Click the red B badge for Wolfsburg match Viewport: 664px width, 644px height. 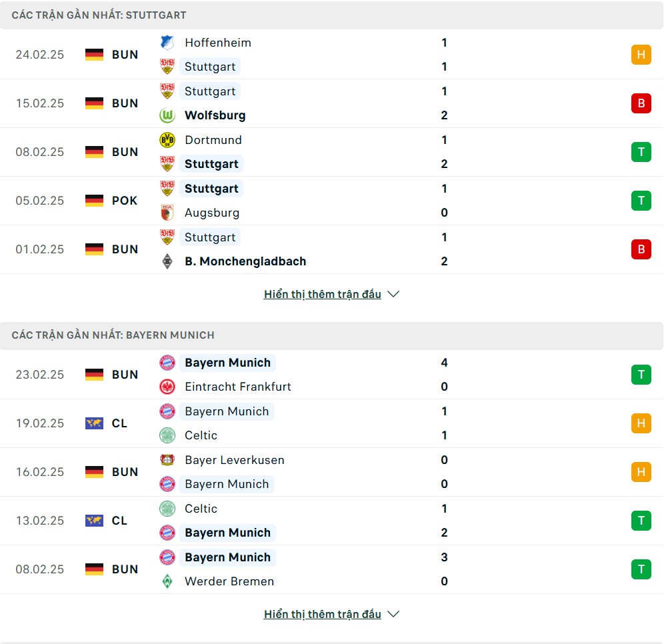[x=641, y=103]
